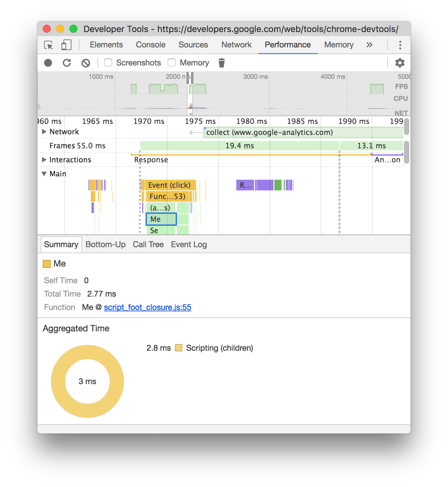Collapse the Main section
The width and height of the screenshot is (448, 487).
(x=44, y=174)
